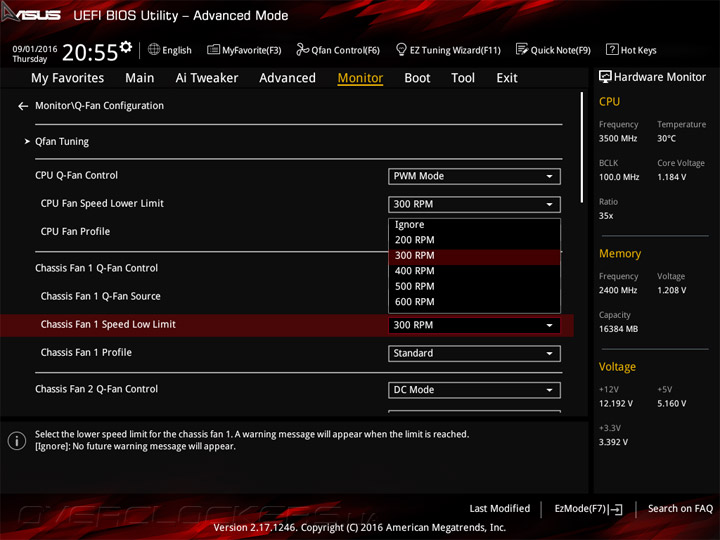Choose 200 RPM from the list
The image size is (720, 540).
click(474, 240)
